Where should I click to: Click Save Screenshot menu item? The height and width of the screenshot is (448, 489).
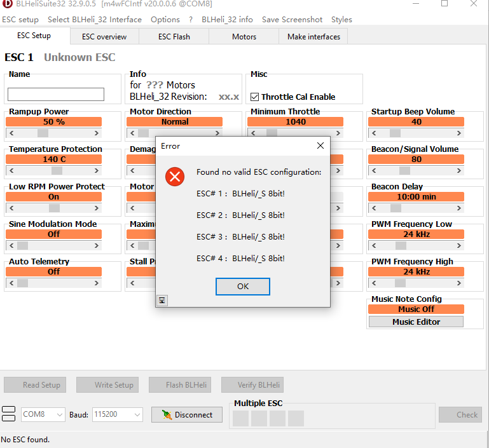pyautogui.click(x=292, y=19)
